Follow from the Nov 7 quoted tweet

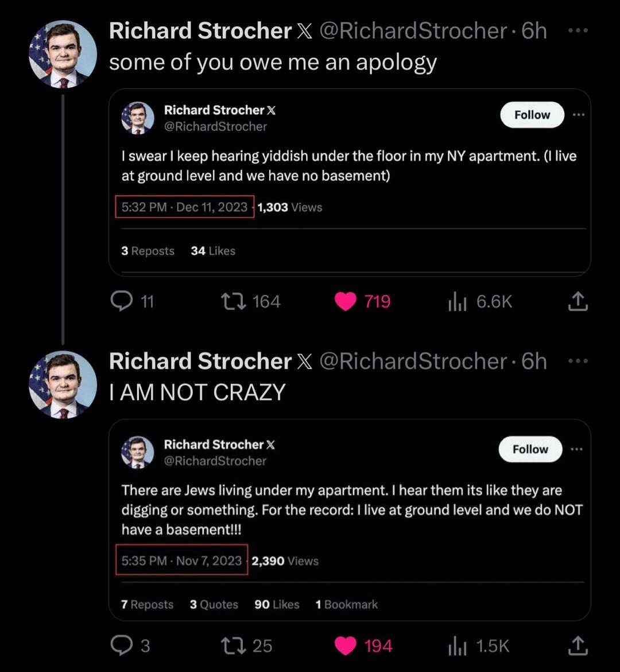(530, 449)
